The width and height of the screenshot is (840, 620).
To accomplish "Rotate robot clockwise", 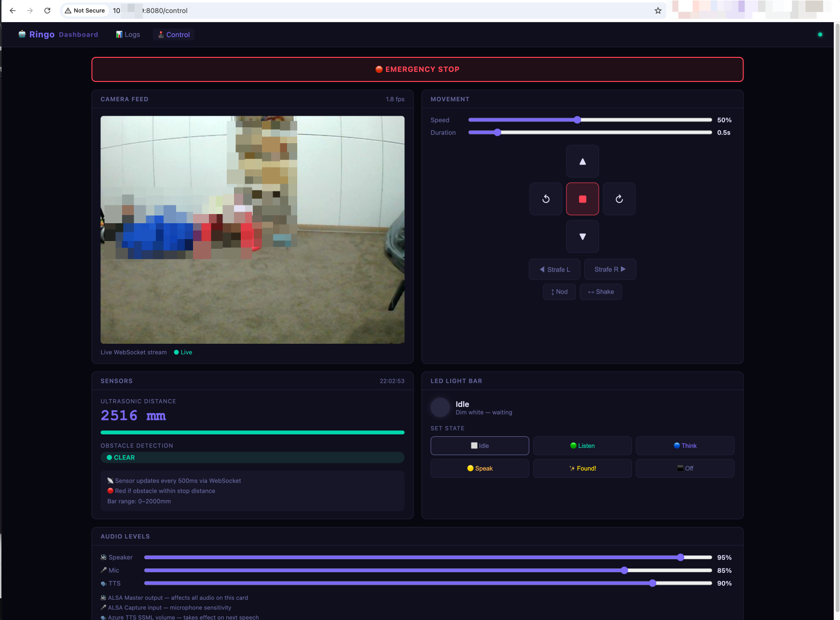I will coord(619,199).
